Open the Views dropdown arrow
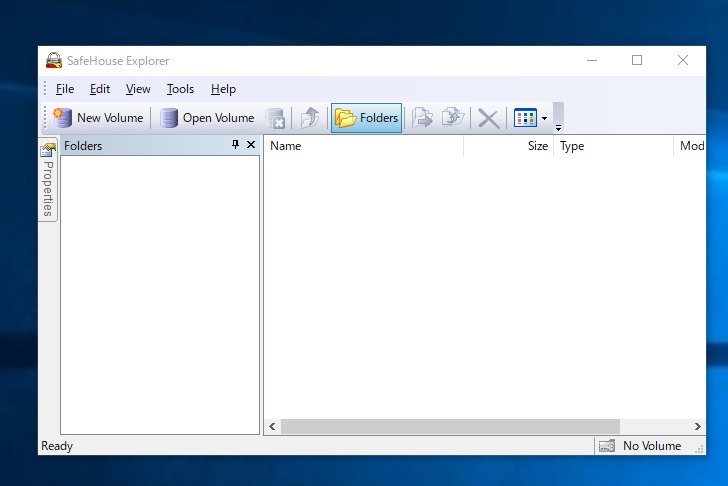728x486 pixels. pos(545,118)
